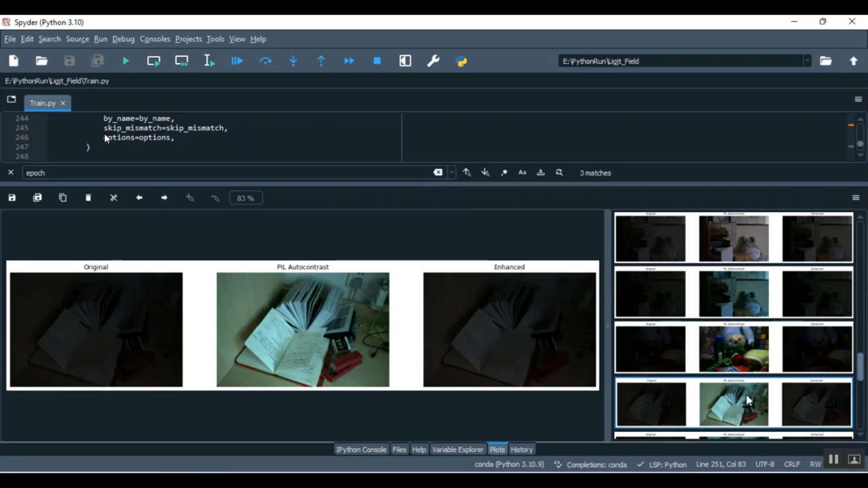
Task: Navigate to the previous plot with back arrow
Action: (x=139, y=197)
